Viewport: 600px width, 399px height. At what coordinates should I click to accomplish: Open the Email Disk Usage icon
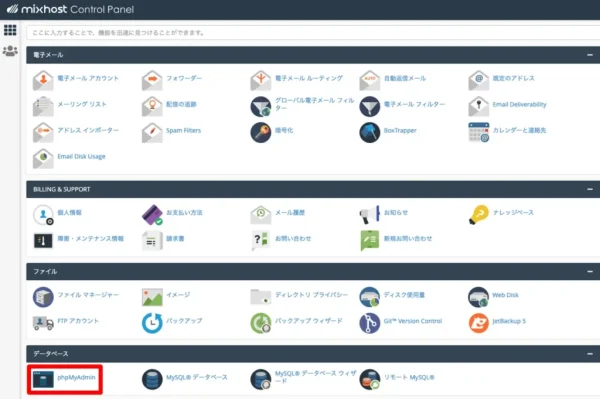(x=43, y=158)
